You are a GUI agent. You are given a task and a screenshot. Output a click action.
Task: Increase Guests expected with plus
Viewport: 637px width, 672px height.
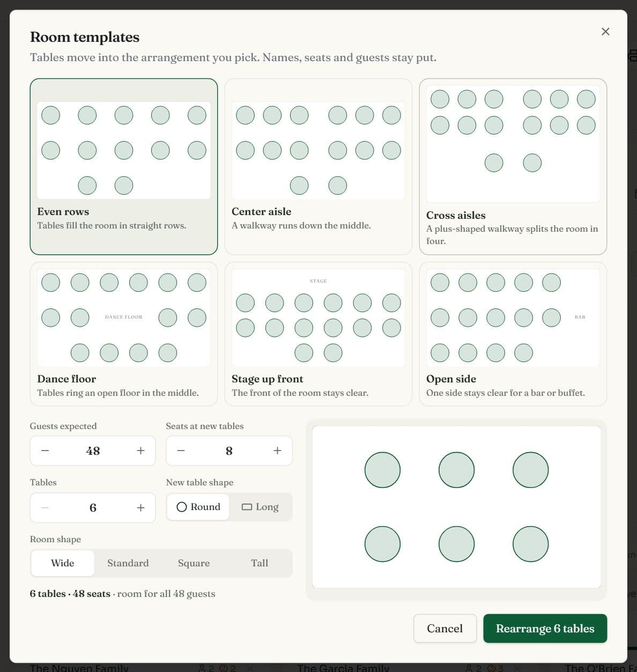pyautogui.click(x=140, y=451)
